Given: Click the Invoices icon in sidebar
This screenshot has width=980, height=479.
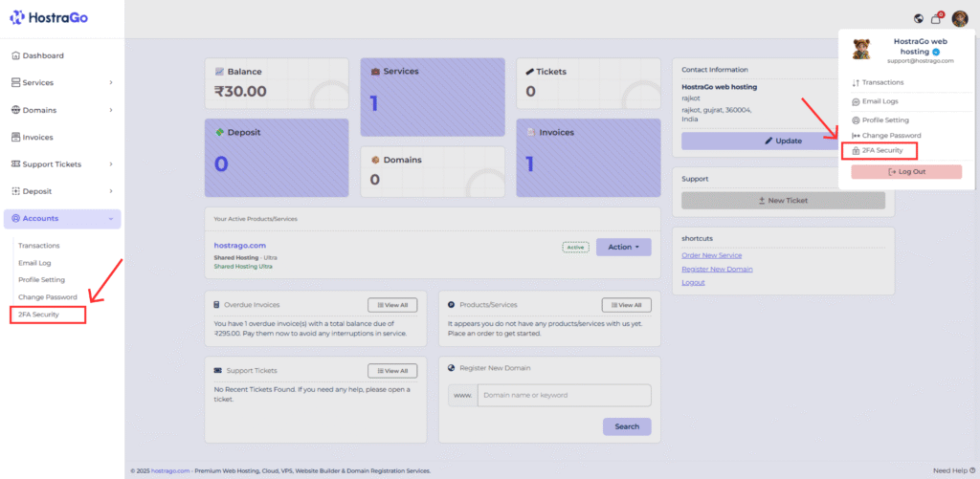Looking at the screenshot, I should 16,137.
